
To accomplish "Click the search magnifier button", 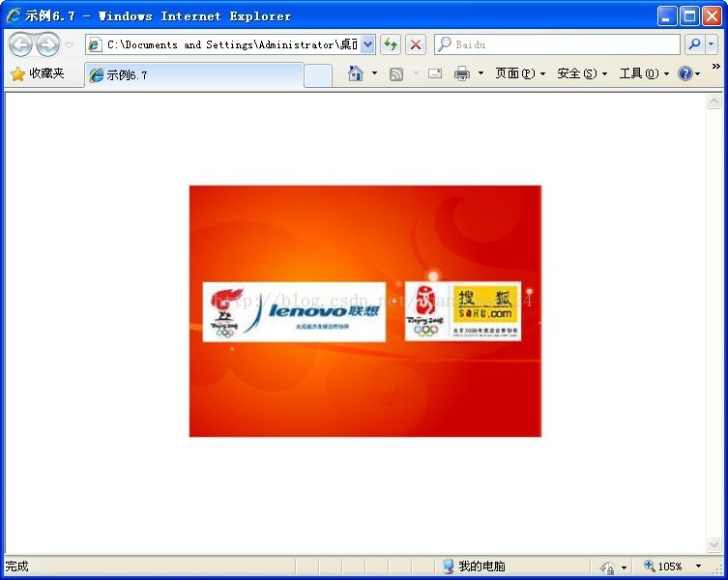I will (694, 44).
